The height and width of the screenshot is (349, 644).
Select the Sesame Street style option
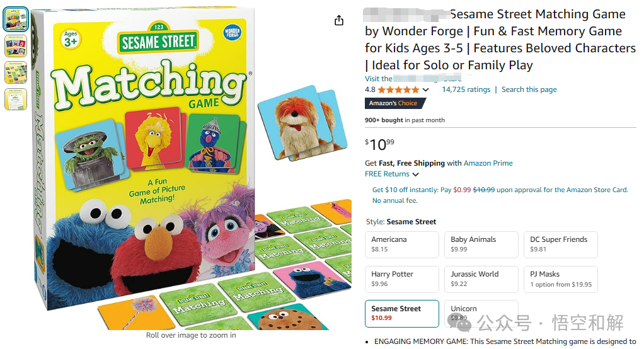pyautogui.click(x=401, y=314)
